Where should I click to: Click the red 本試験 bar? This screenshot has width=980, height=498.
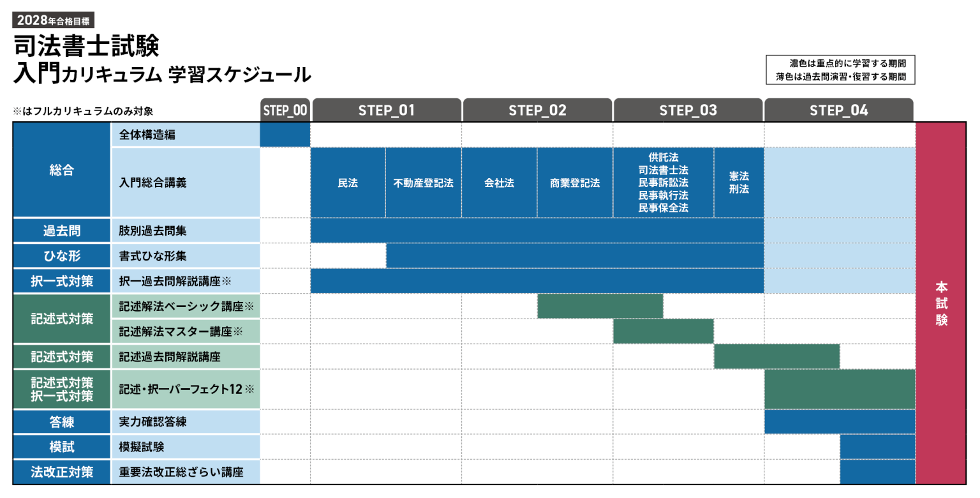pyautogui.click(x=940, y=303)
